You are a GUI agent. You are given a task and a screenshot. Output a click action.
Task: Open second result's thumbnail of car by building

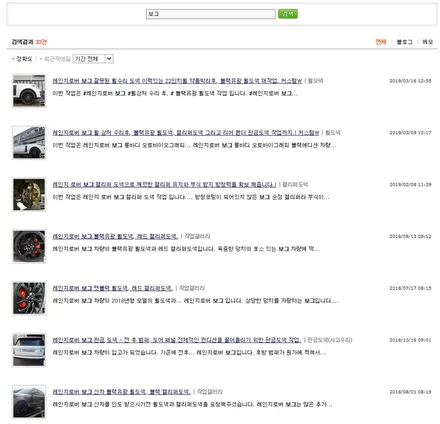pos(29,142)
